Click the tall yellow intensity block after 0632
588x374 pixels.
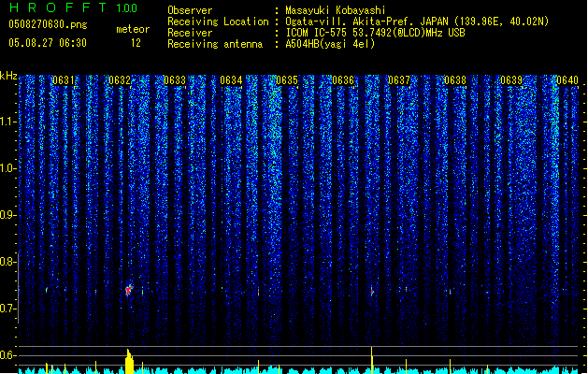[x=129, y=361]
